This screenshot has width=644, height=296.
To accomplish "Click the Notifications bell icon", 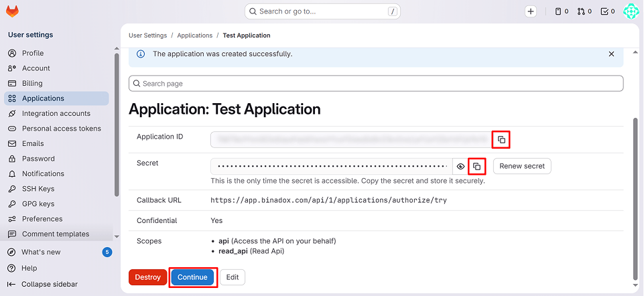I will click(x=12, y=173).
